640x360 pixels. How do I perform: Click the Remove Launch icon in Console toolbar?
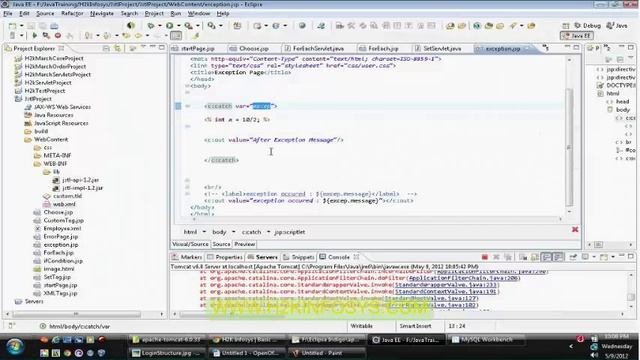(x=496, y=257)
